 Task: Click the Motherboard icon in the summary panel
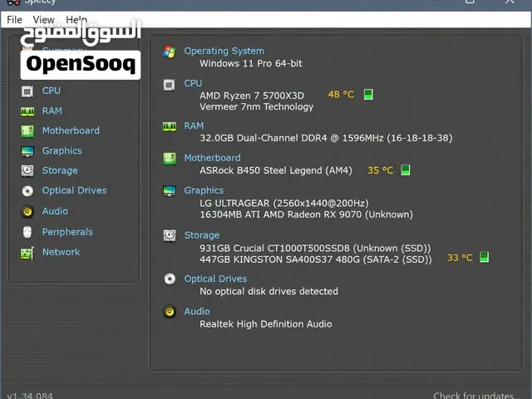[170, 159]
